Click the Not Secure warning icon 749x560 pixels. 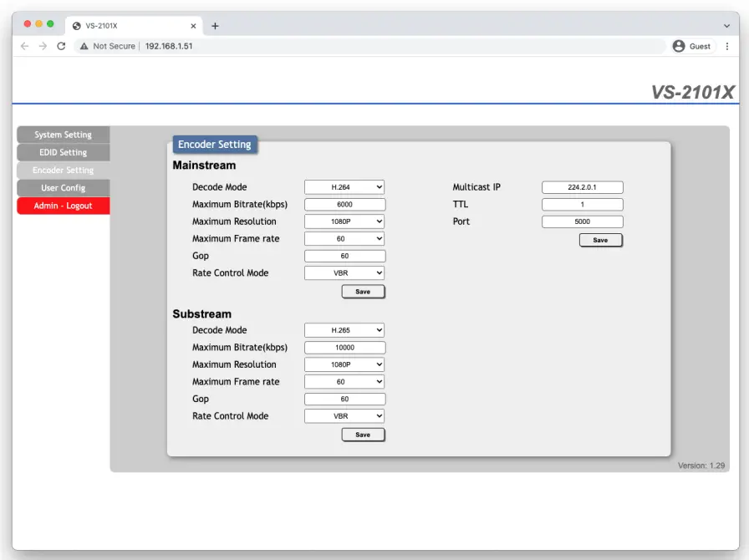pyautogui.click(x=84, y=46)
